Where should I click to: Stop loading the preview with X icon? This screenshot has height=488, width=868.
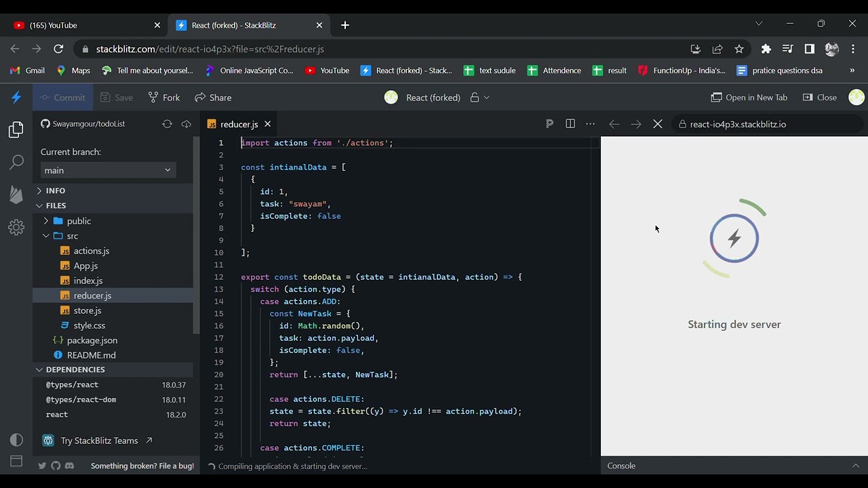(658, 124)
